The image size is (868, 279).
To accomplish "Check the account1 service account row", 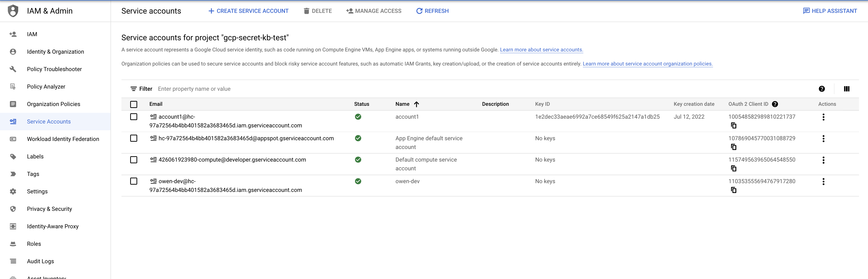I will pos(134,117).
